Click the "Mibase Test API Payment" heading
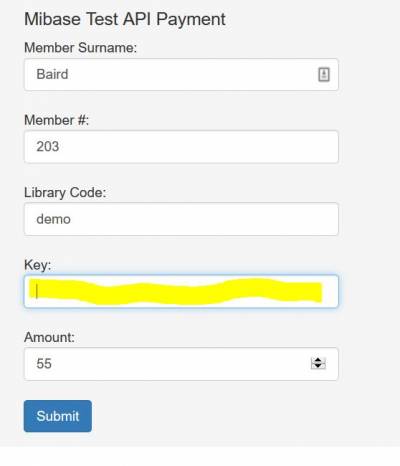Image resolution: width=400 pixels, height=466 pixels. point(125,19)
